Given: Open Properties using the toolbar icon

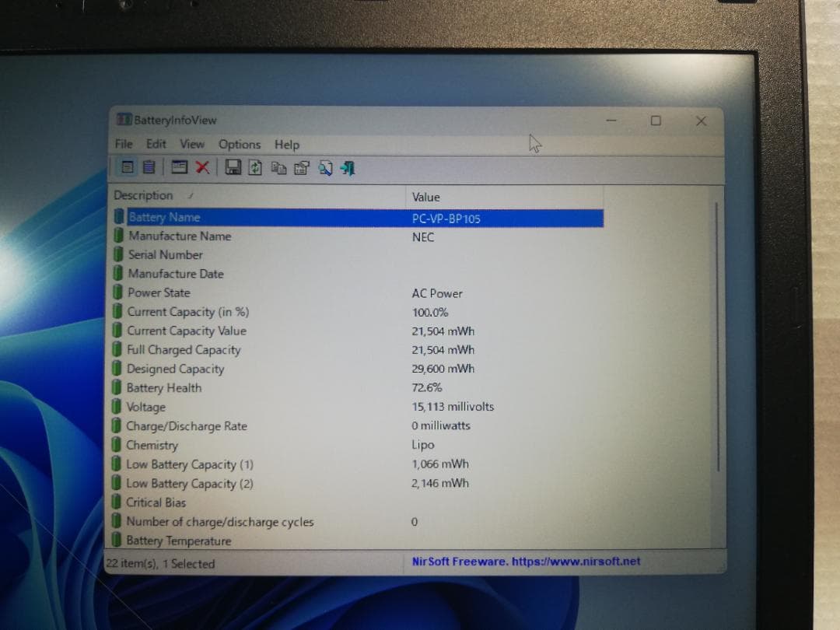Looking at the screenshot, I should click(x=302, y=166).
